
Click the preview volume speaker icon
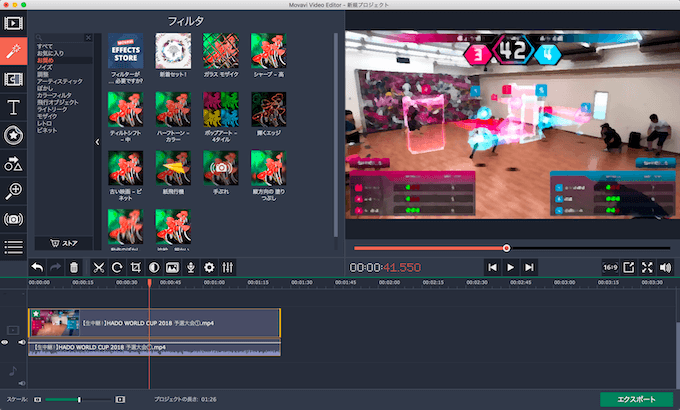click(x=665, y=268)
